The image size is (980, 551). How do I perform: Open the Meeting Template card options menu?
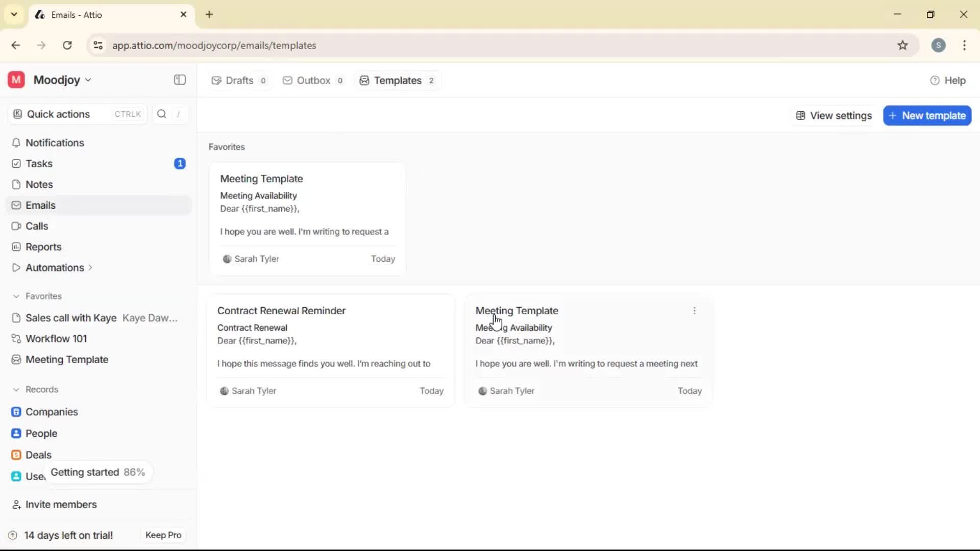pyautogui.click(x=695, y=310)
